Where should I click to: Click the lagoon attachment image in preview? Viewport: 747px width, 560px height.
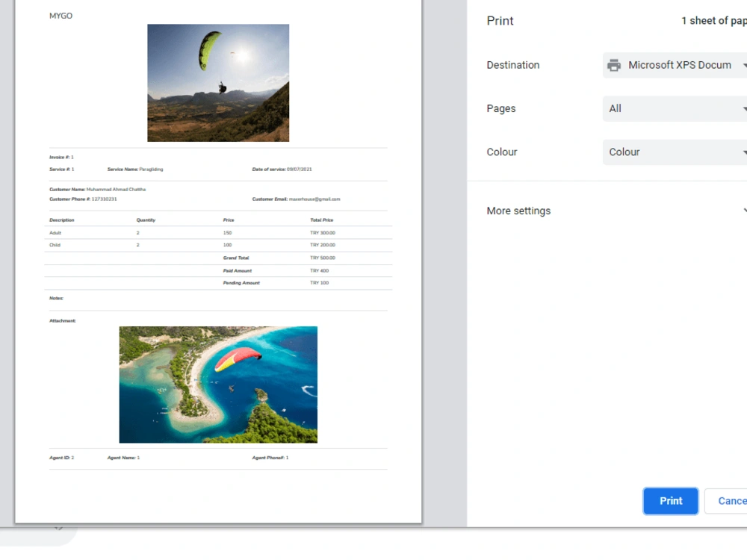click(218, 385)
